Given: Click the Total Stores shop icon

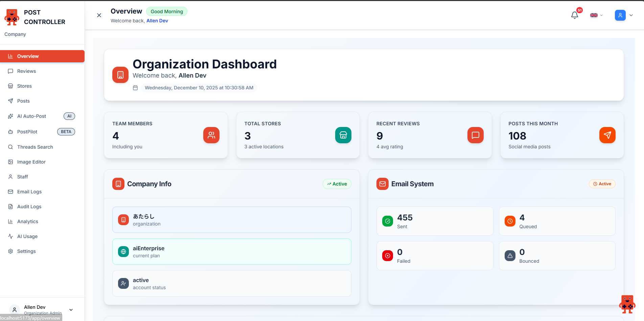Looking at the screenshot, I should (x=343, y=135).
